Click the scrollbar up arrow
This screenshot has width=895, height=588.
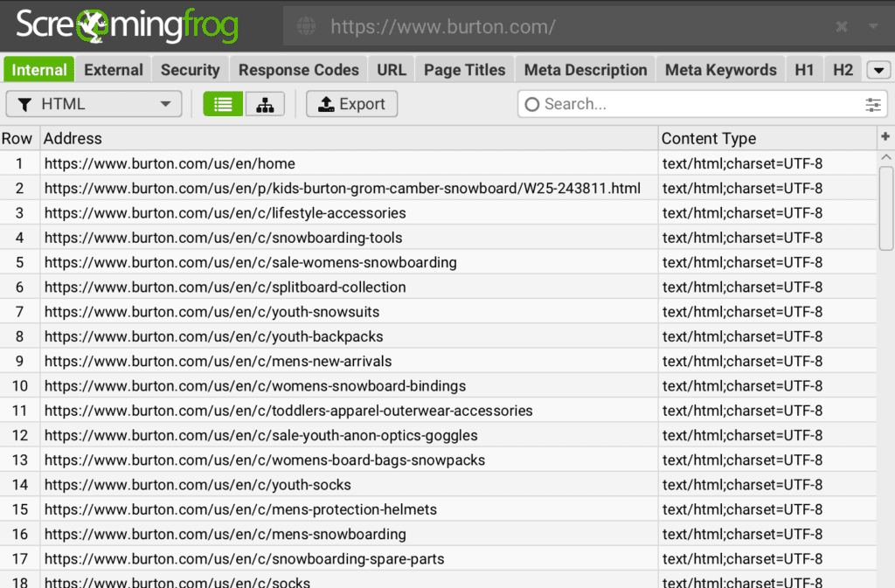[x=886, y=157]
